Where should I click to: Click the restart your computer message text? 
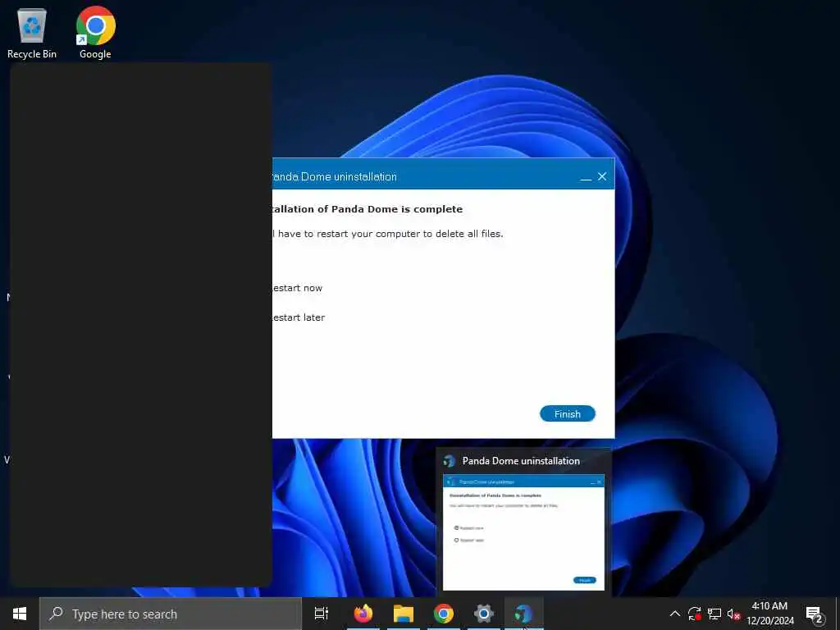pos(388,234)
